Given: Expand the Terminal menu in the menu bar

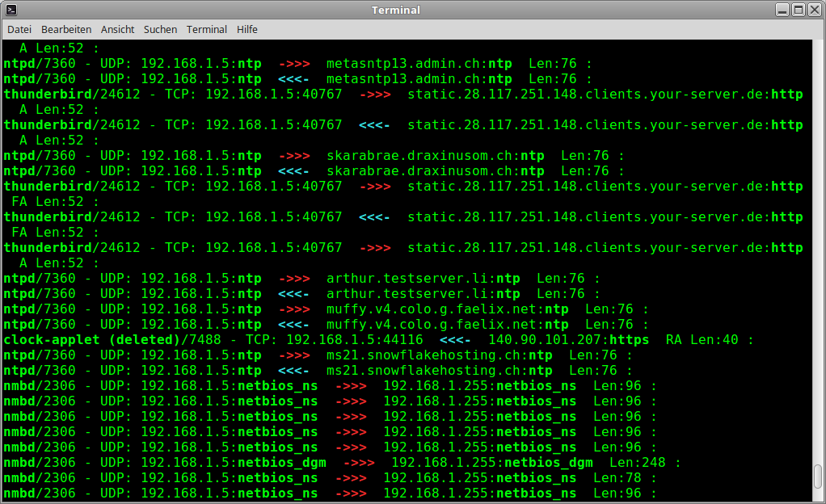Looking at the screenshot, I should click(x=207, y=29).
